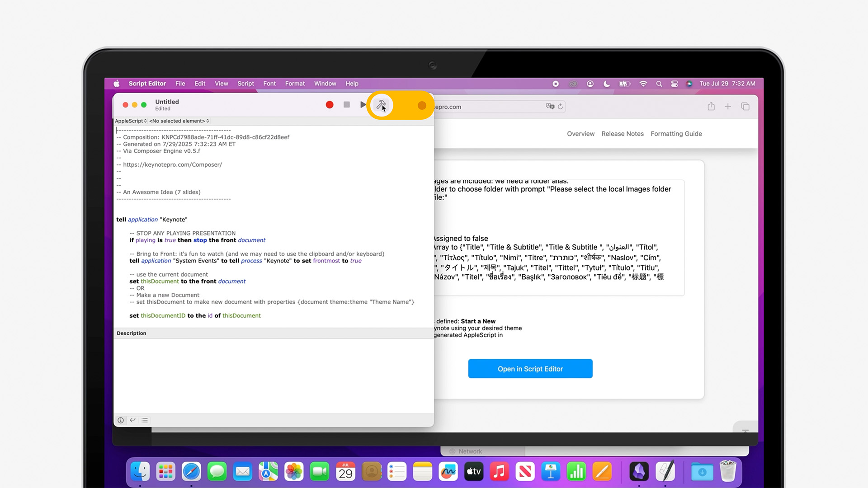Toggle Wi-Fi from the menu bar

(643, 84)
